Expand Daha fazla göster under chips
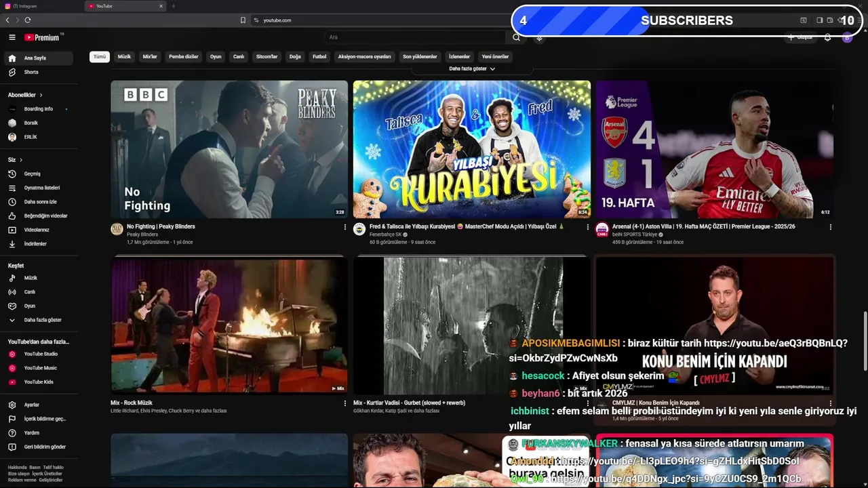 pos(472,68)
